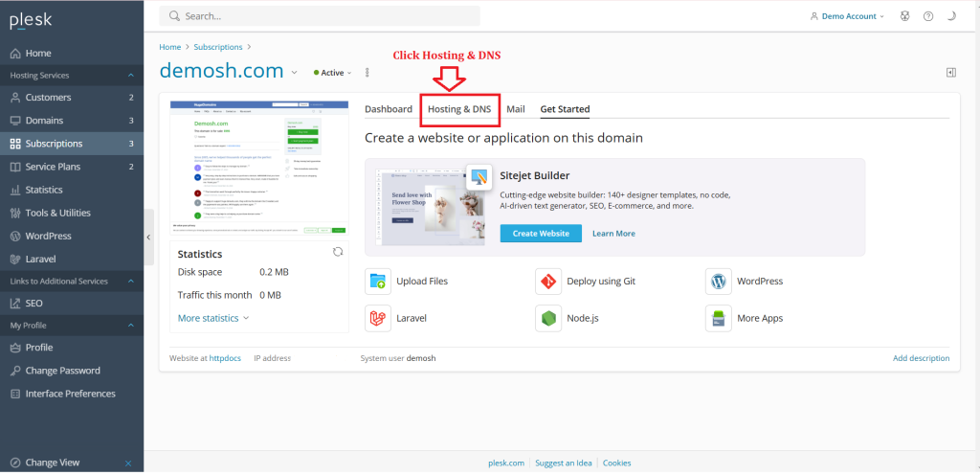Click the Home breadcrumb link

[x=170, y=47]
